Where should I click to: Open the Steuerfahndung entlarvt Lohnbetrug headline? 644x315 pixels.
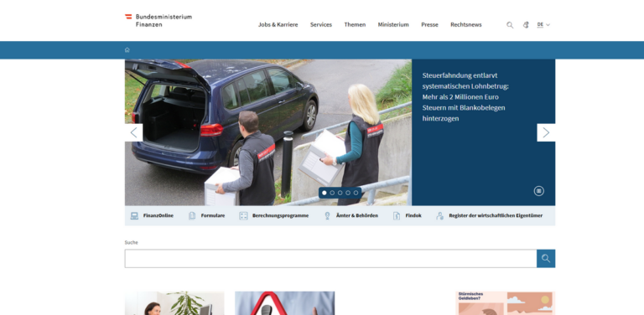click(x=465, y=97)
